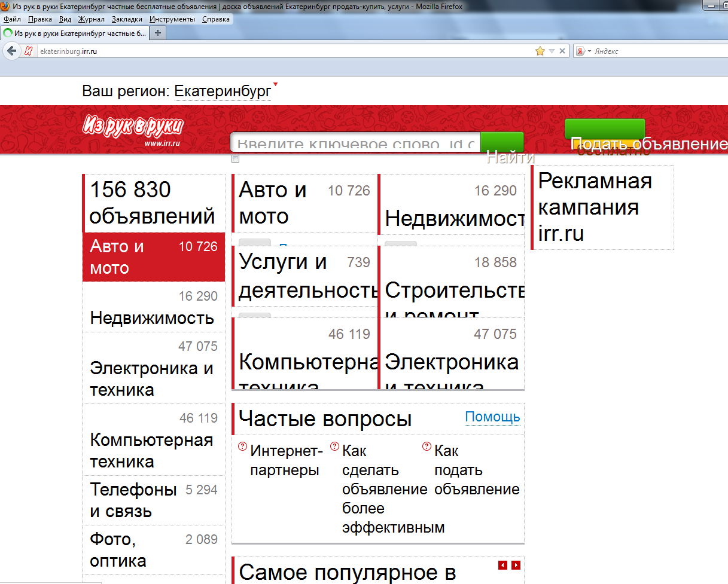Click the Ваш регион label

tap(126, 91)
